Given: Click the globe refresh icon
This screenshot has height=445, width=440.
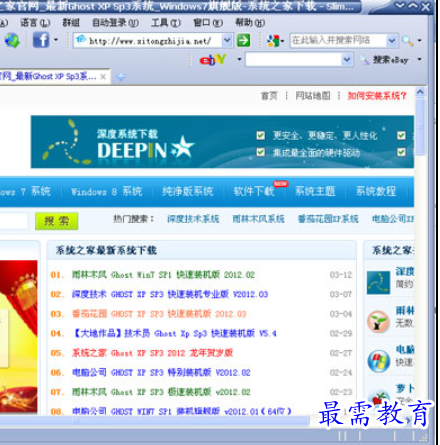Looking at the screenshot, I should 12,41.
